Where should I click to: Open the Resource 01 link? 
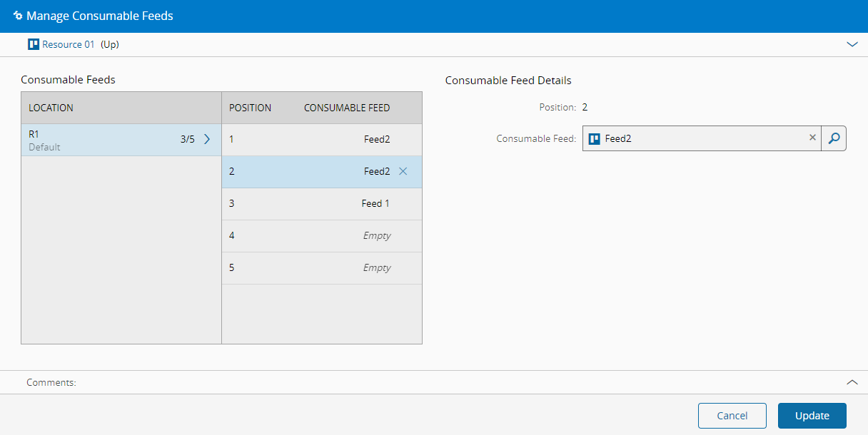pyautogui.click(x=68, y=44)
